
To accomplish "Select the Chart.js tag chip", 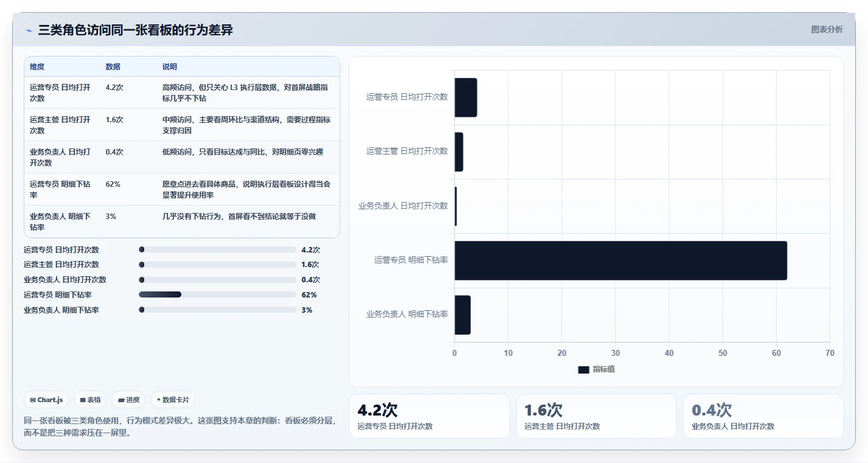I will 46,400.
